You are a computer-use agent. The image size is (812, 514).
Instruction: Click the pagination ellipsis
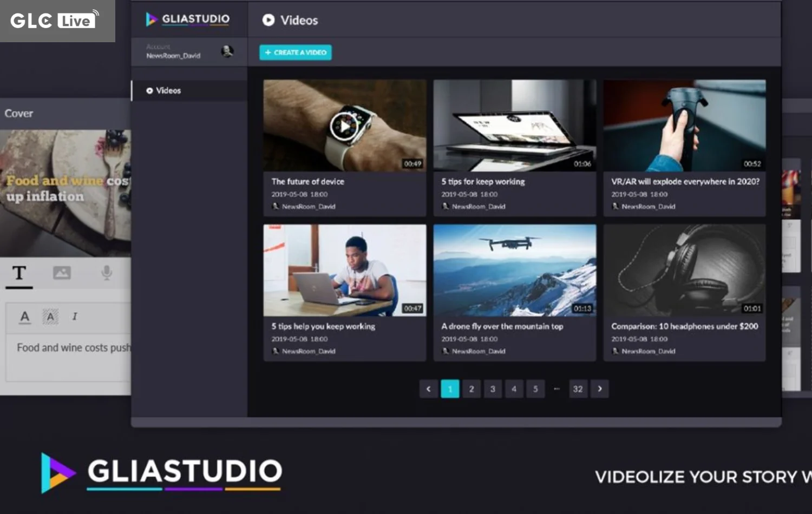click(556, 389)
